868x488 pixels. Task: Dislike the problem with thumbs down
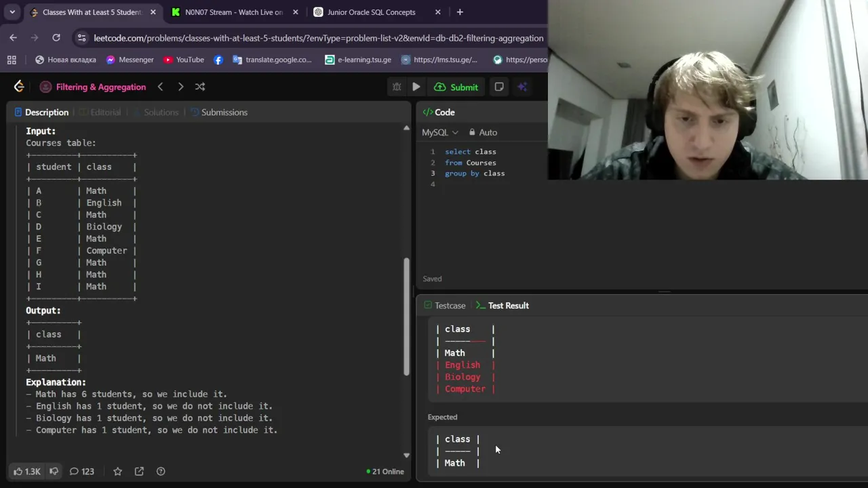click(x=54, y=472)
